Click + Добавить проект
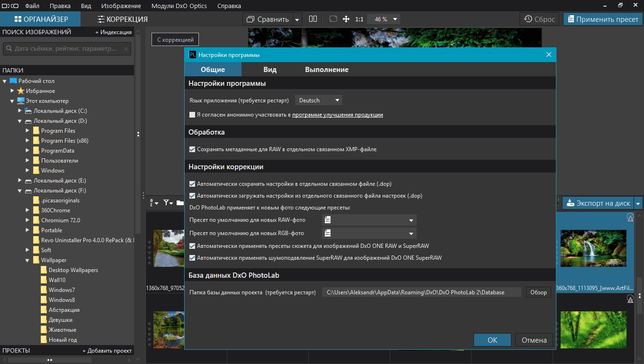Viewport: 644px width, 364px height. pos(107,351)
